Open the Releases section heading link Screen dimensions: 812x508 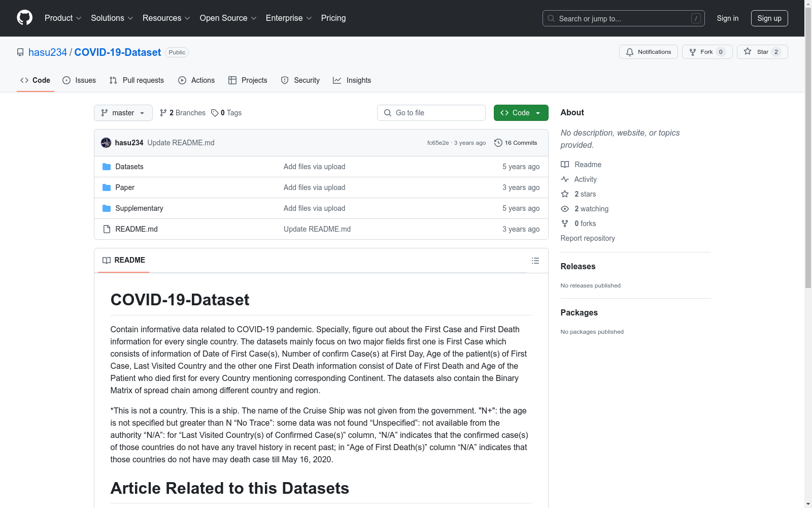click(578, 266)
